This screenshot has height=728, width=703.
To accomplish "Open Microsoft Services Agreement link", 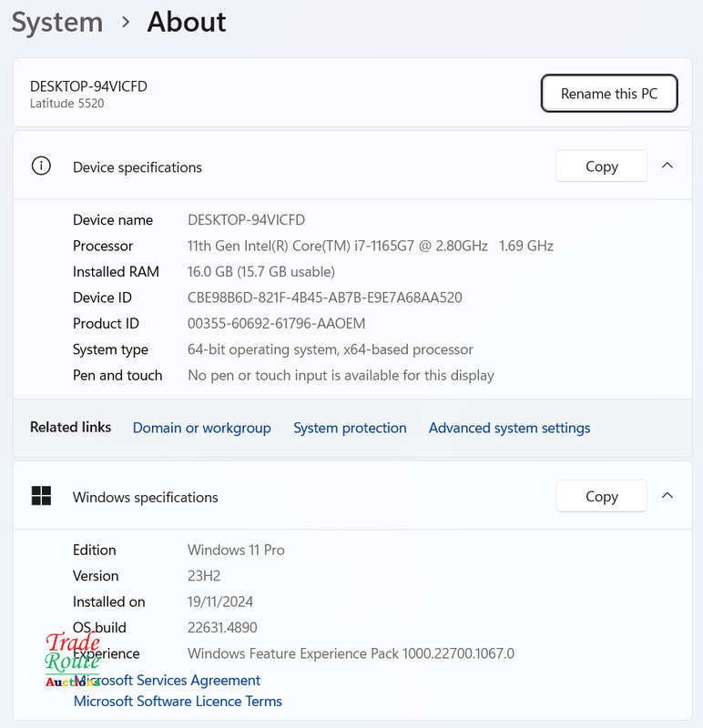I will 167,680.
